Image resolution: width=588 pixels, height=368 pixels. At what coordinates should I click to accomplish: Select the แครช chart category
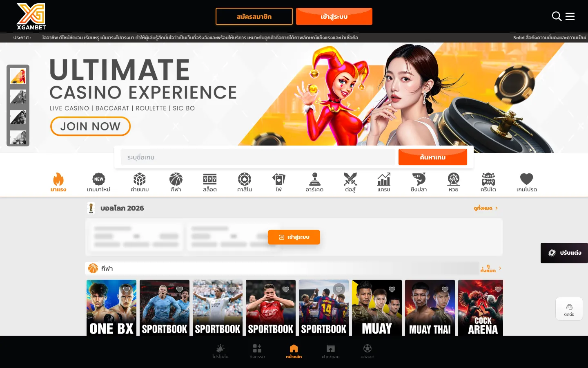[x=384, y=182]
